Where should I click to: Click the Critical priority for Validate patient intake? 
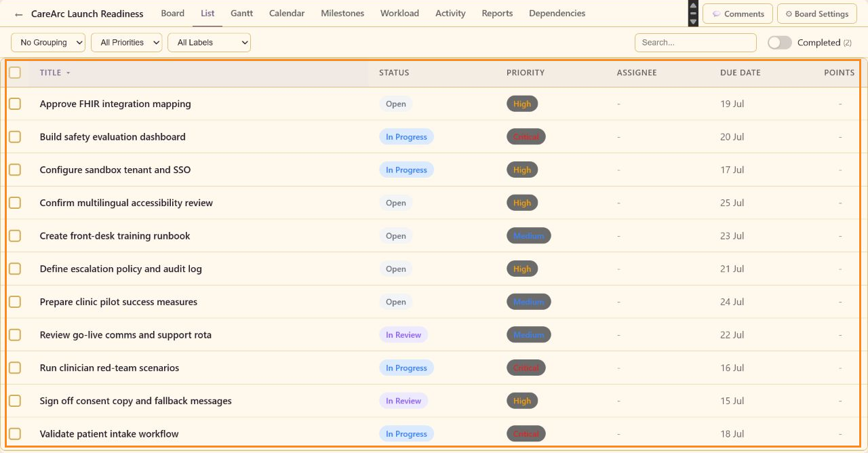click(x=526, y=434)
